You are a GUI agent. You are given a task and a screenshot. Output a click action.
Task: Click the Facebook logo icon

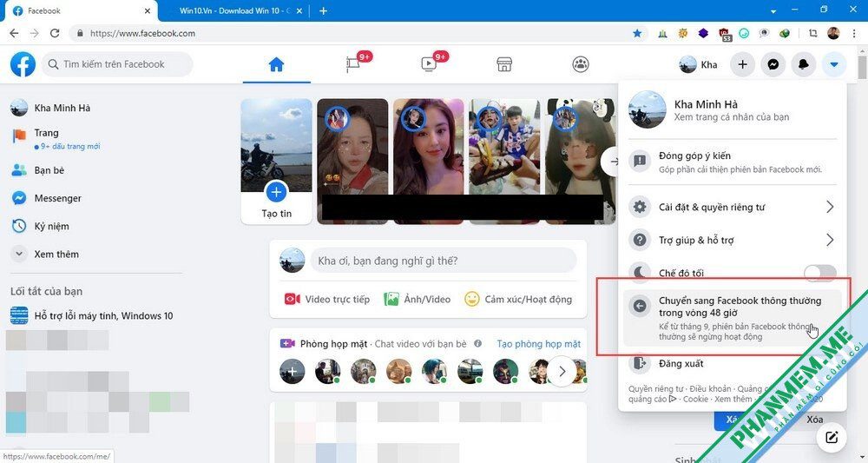click(x=23, y=64)
